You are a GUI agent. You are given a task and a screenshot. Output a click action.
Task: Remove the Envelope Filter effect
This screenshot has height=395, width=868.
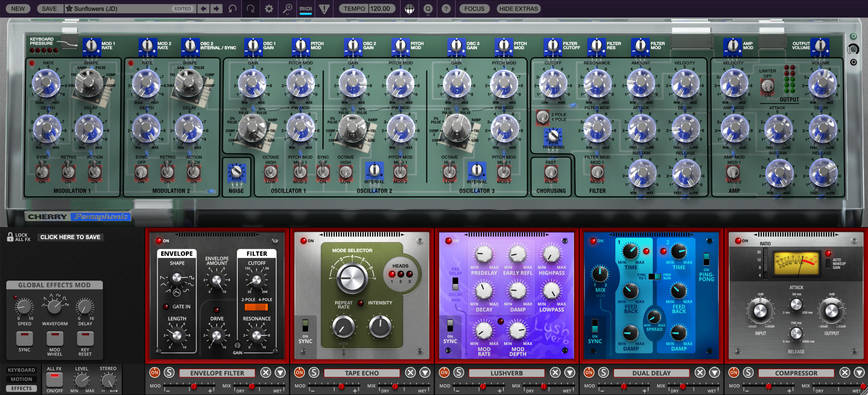click(265, 373)
